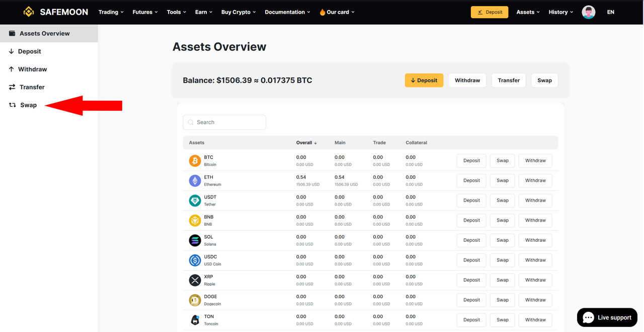Screen dimensions: 644x332
Task: Click Swap in the SOL row
Action: 503,240
